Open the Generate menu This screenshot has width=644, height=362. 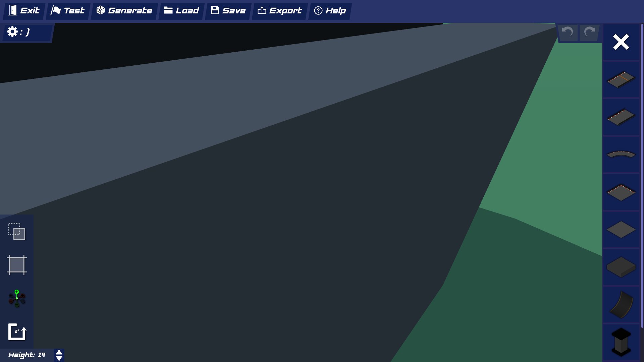[124, 11]
